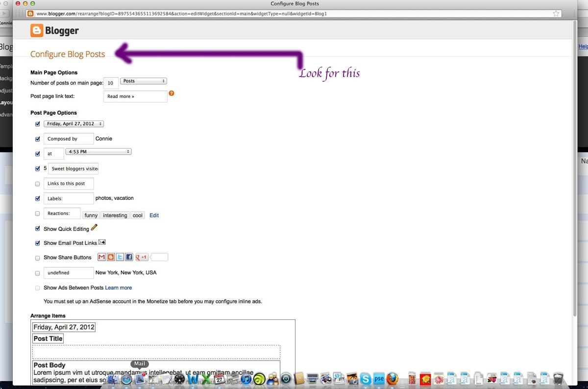The height and width of the screenshot is (389, 588).
Task: Enable the Show Share Buttons checkbox
Action: pyautogui.click(x=38, y=258)
